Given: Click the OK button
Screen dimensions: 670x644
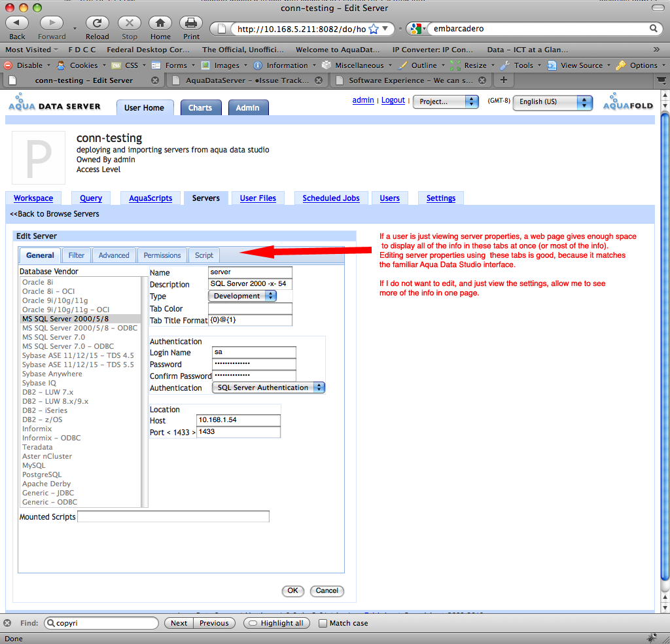Looking at the screenshot, I should click(x=292, y=590).
